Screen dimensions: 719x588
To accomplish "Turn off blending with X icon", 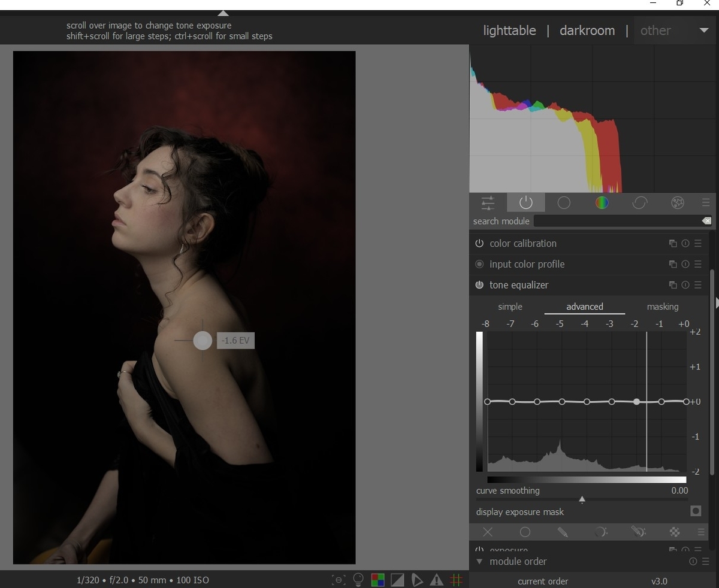I will click(488, 532).
